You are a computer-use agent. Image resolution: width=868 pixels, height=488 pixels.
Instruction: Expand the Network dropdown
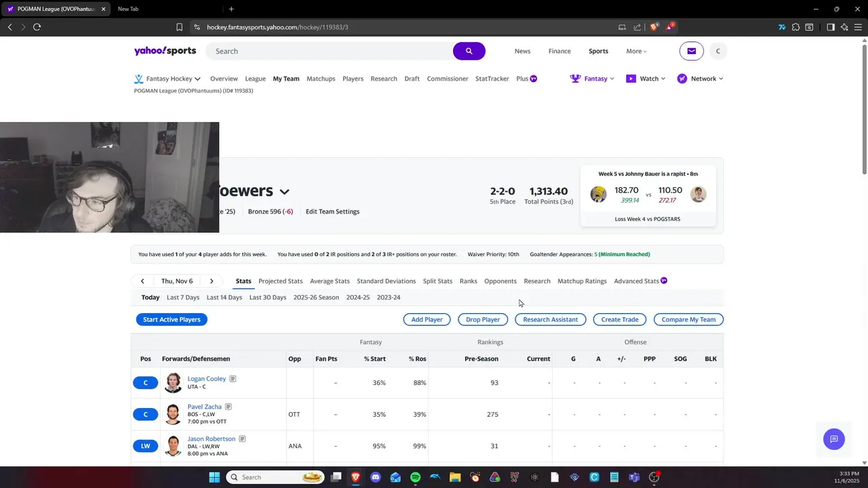(x=700, y=79)
